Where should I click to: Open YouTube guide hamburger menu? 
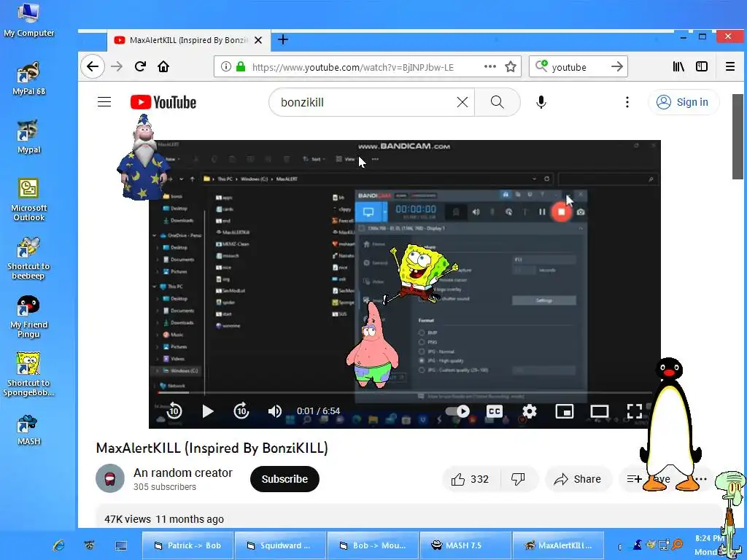point(104,102)
